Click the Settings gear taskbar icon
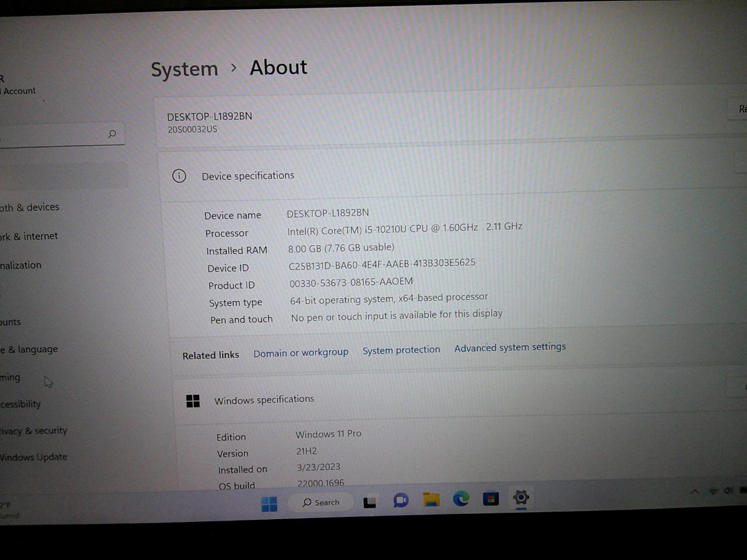747x560 pixels. (x=521, y=498)
